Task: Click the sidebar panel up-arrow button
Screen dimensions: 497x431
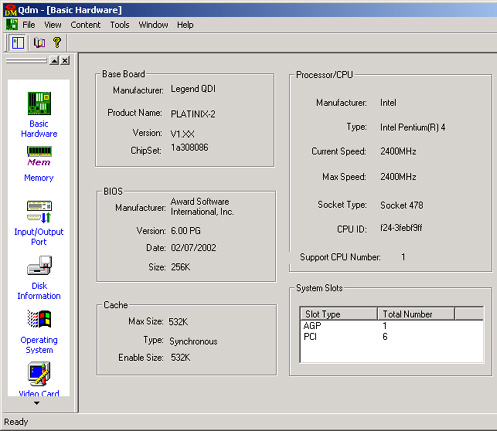Action: (x=54, y=61)
